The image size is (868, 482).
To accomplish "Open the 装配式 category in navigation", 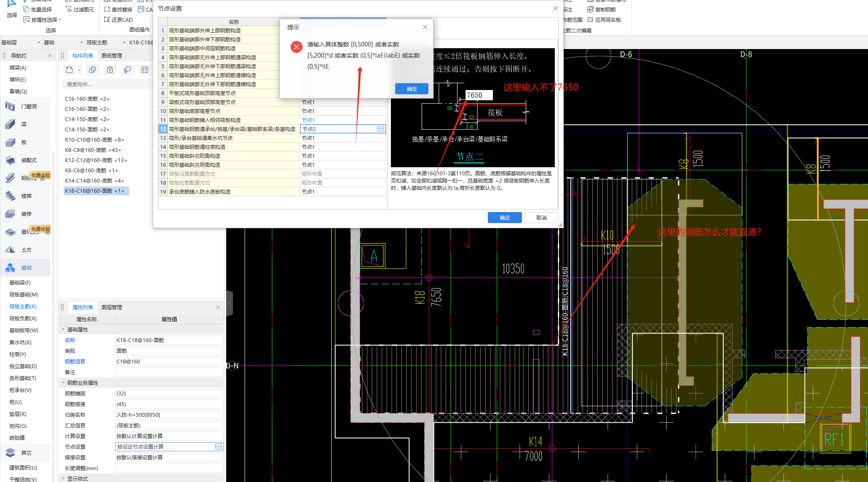I will pos(26,160).
